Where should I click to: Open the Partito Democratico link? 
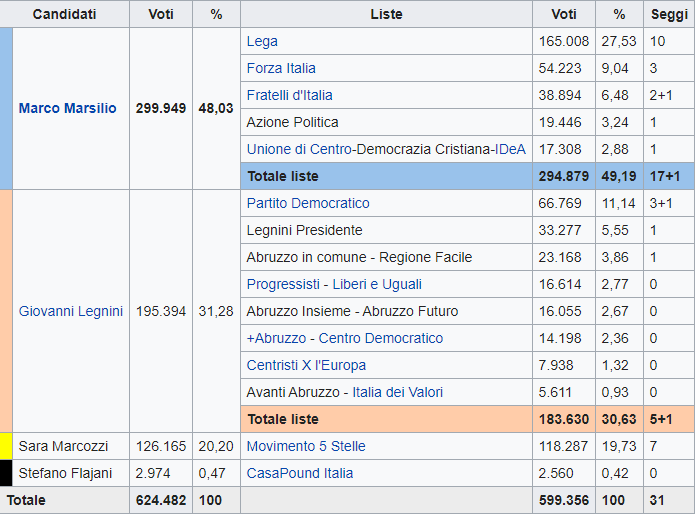(308, 203)
